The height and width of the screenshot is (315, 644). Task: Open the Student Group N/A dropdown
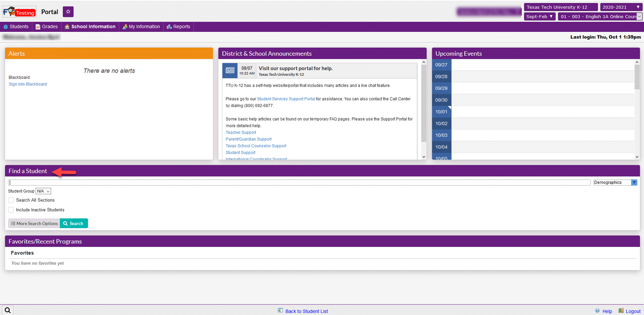(43, 191)
